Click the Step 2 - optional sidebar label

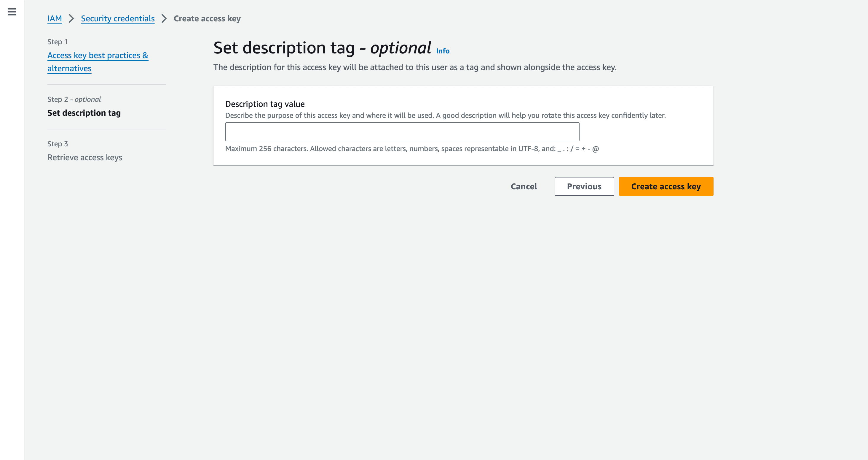pos(74,99)
